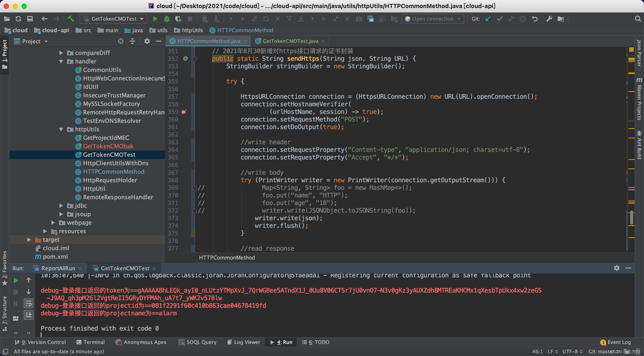Click the green Run button in toolbar
Screen dimensions: 644x356
[x=155, y=19]
